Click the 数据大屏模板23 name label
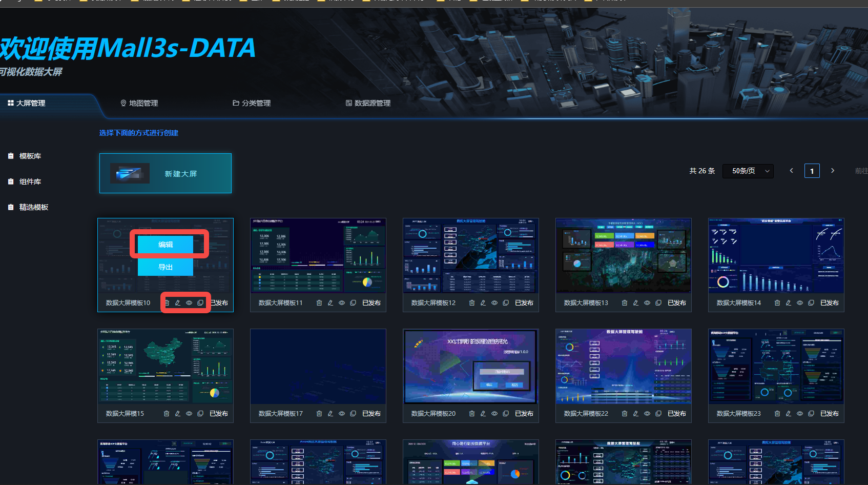The image size is (868, 485). coord(739,414)
